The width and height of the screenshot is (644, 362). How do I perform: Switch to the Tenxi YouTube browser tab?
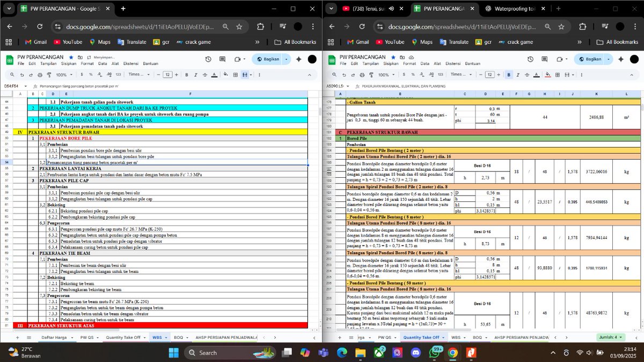pyautogui.click(x=374, y=9)
